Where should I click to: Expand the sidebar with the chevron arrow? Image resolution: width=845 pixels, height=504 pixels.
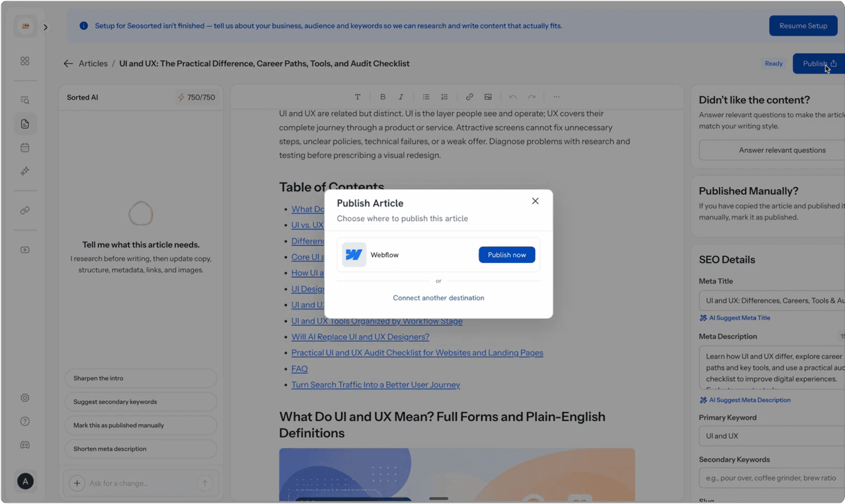coord(45,27)
